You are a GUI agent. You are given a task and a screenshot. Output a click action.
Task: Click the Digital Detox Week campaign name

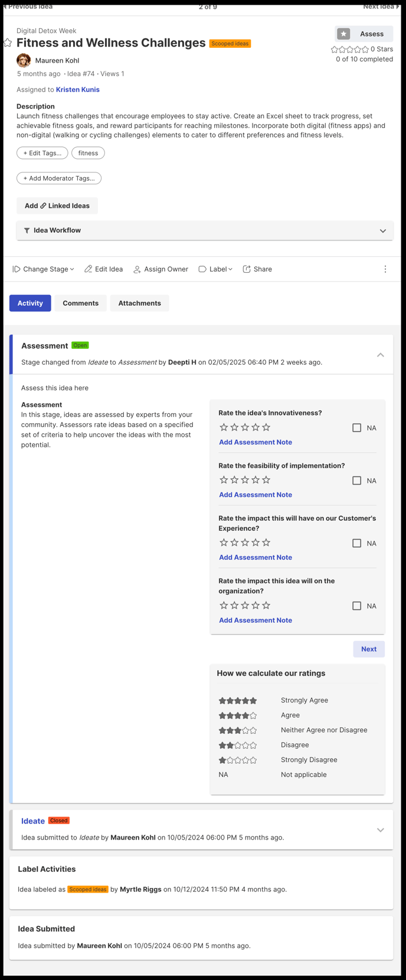[46, 31]
